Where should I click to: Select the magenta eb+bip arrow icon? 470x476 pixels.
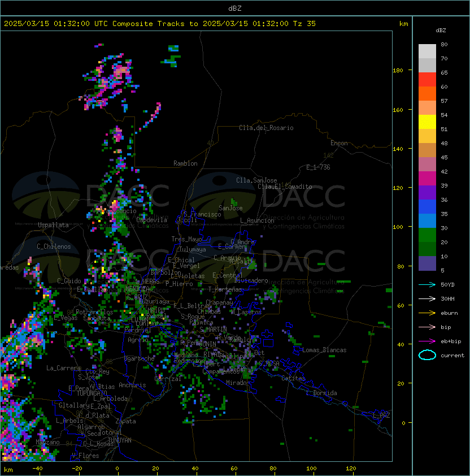pyautogui.click(x=427, y=341)
